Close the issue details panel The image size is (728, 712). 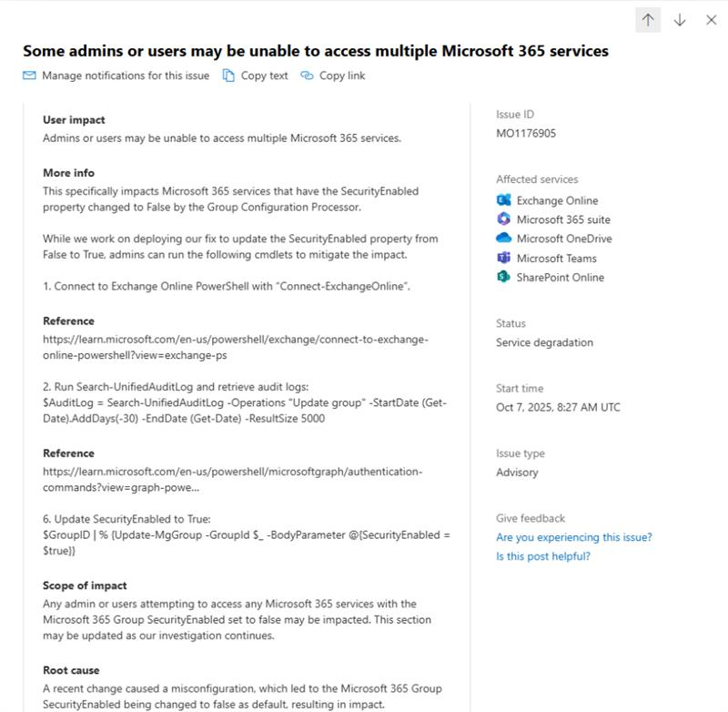coord(711,20)
